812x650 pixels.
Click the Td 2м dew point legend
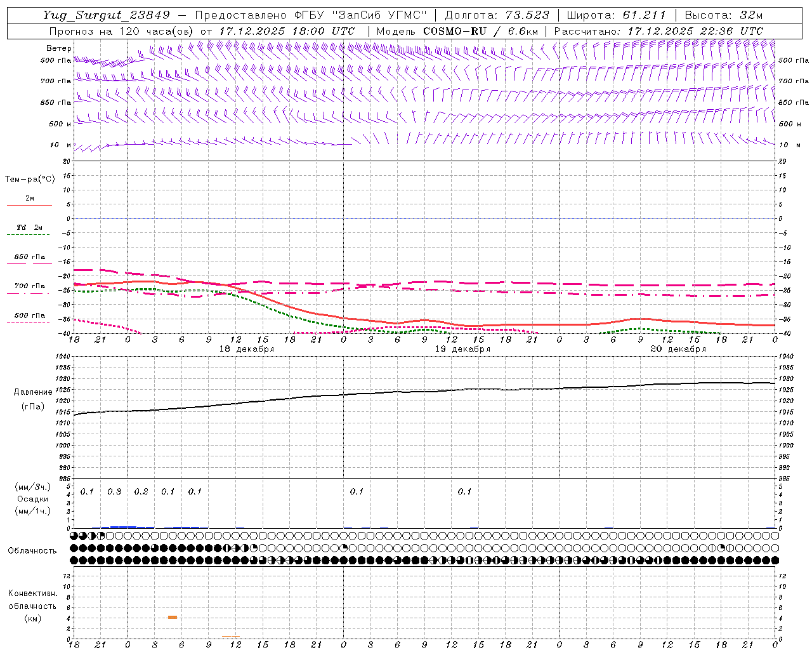coord(29,230)
